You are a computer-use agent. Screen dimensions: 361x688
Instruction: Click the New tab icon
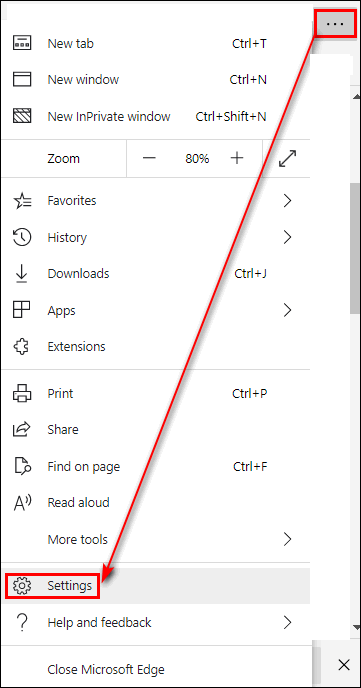pyautogui.click(x=22, y=43)
